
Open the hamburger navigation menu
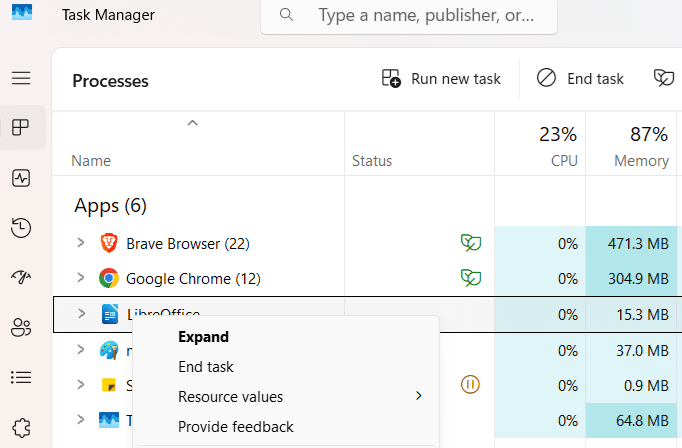[x=21, y=78]
